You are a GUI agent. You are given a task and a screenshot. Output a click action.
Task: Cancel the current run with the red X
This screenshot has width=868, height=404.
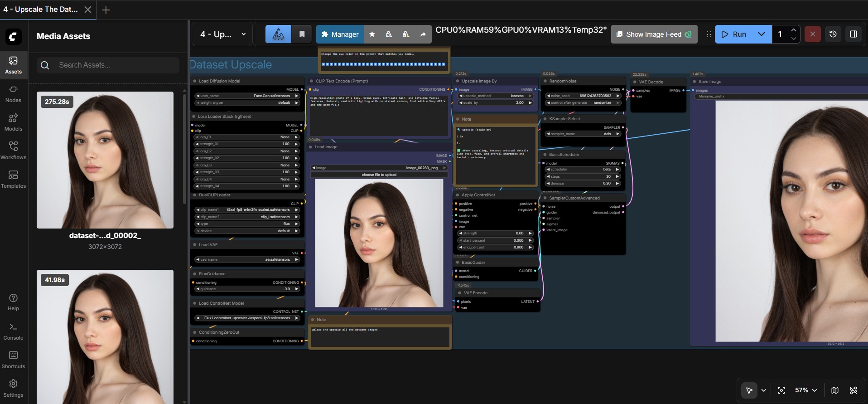coord(812,34)
